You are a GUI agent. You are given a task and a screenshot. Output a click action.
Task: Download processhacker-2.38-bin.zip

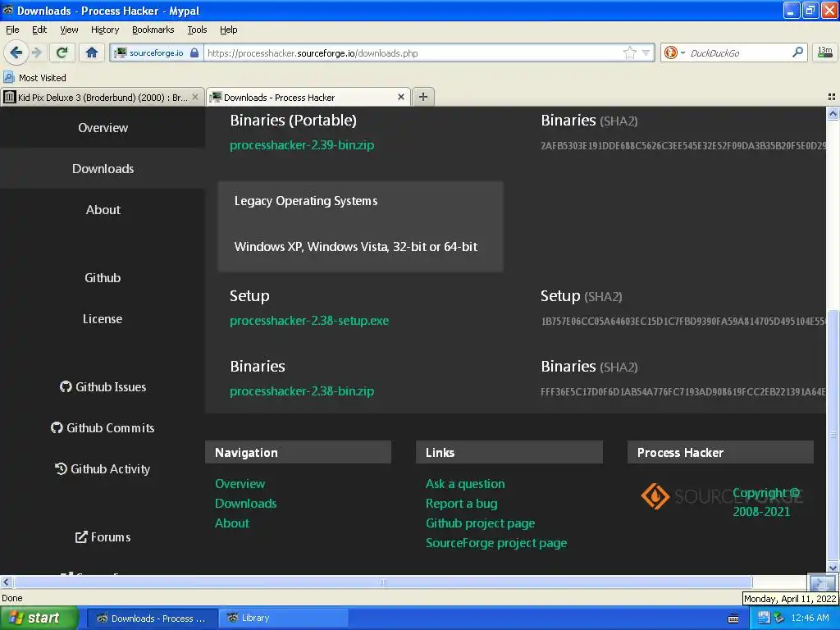302,391
